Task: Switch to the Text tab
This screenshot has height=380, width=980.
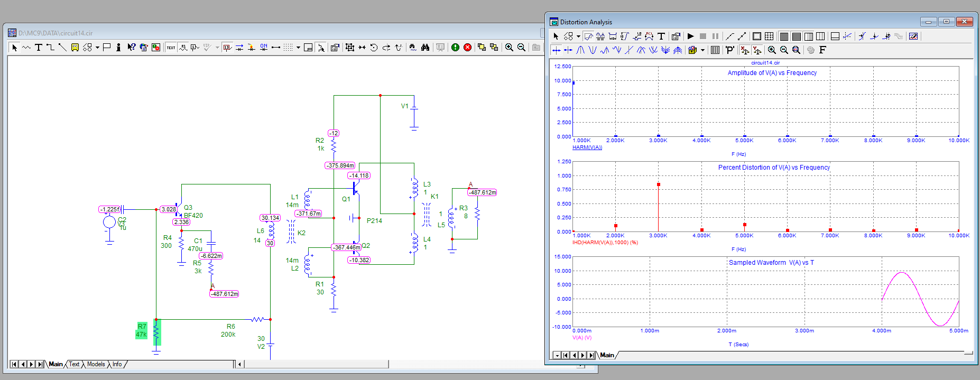Action: 74,364
